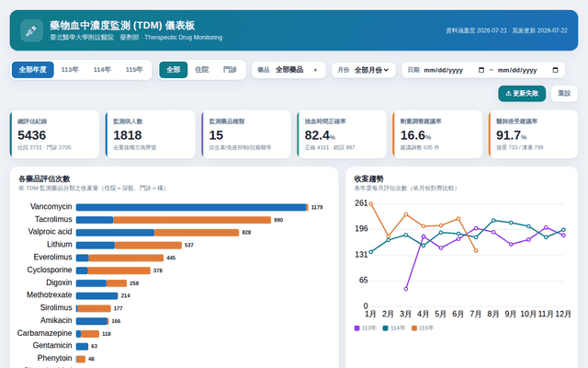The height and width of the screenshot is (368, 588).
Task: Click the Cyclosporine orange bar segment
Action: point(119,270)
